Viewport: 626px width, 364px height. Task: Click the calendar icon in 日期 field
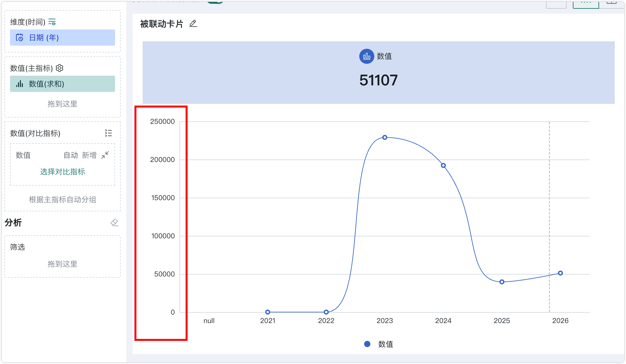(19, 38)
